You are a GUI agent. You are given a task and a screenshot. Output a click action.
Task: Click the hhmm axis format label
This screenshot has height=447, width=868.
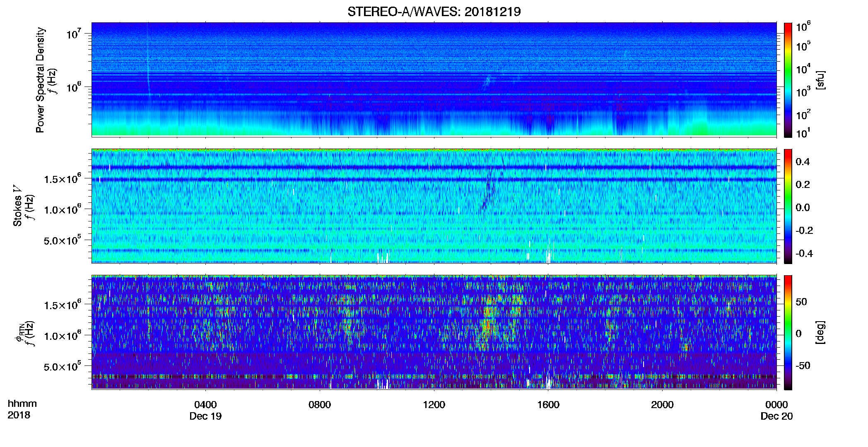tap(22, 404)
